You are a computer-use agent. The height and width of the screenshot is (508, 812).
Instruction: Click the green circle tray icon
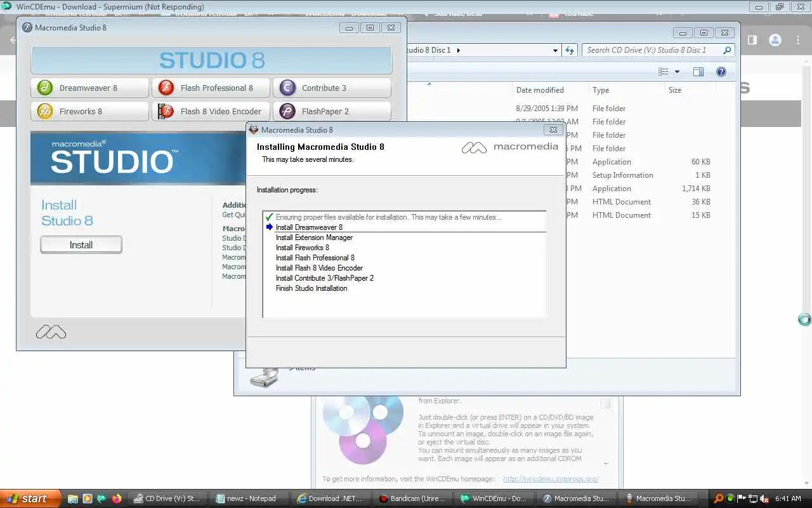click(x=730, y=499)
